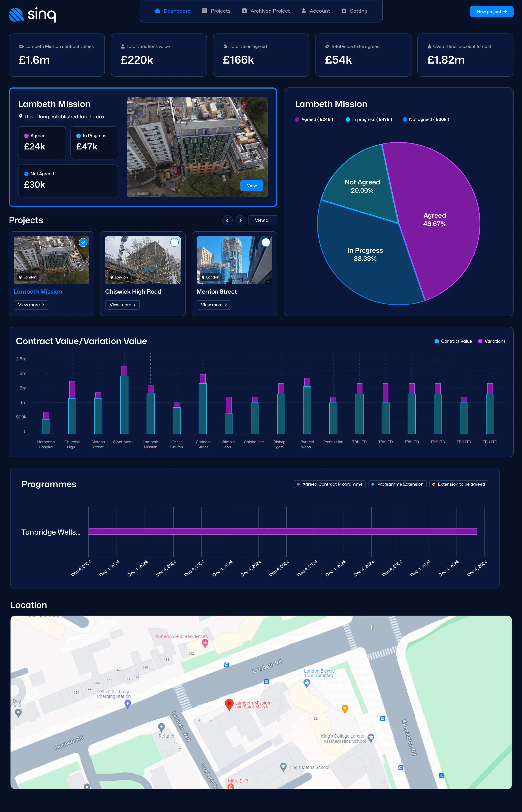The image size is (522, 812).
Task: Click the Waterloo Hub Residences hotel marker
Action: [x=205, y=643]
